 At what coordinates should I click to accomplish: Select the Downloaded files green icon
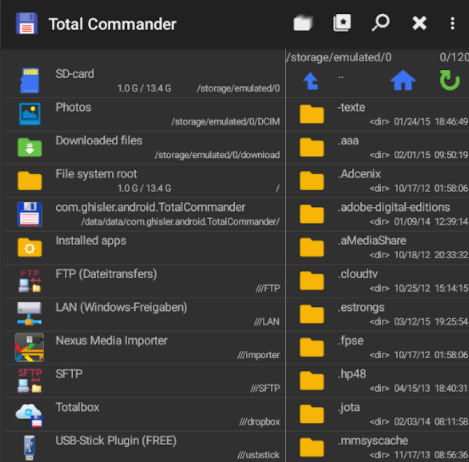(30, 147)
